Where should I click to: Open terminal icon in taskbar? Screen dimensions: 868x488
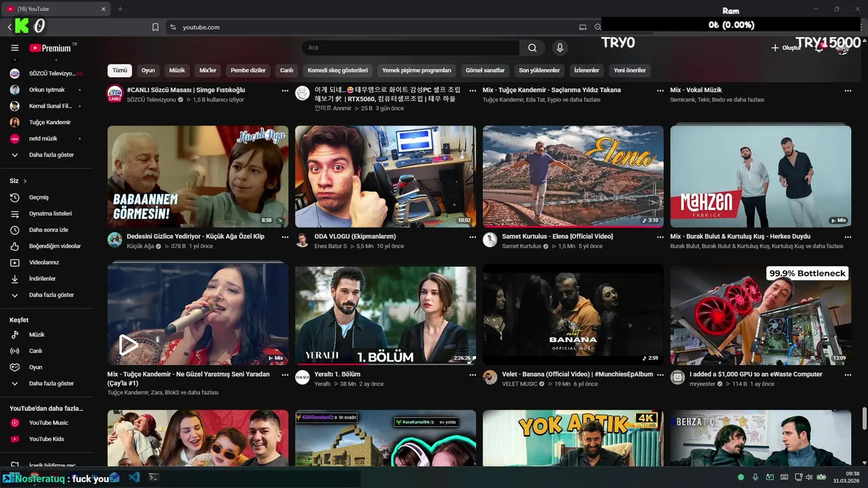154,477
